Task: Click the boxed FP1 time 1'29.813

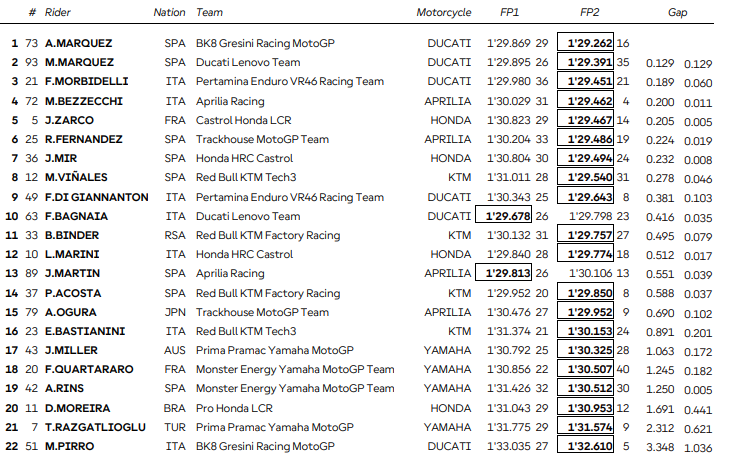Action: (x=507, y=273)
